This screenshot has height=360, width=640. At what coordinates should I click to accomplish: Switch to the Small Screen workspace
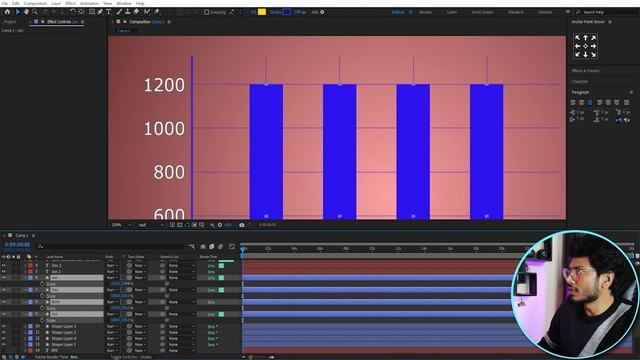(482, 12)
